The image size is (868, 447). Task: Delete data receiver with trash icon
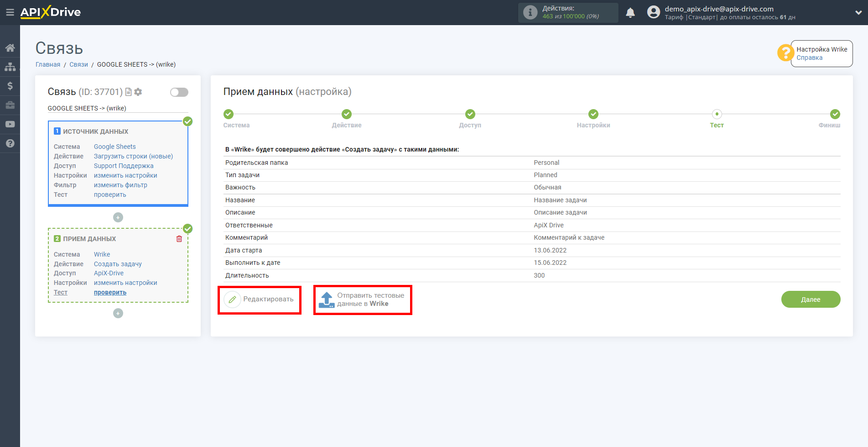(x=179, y=239)
